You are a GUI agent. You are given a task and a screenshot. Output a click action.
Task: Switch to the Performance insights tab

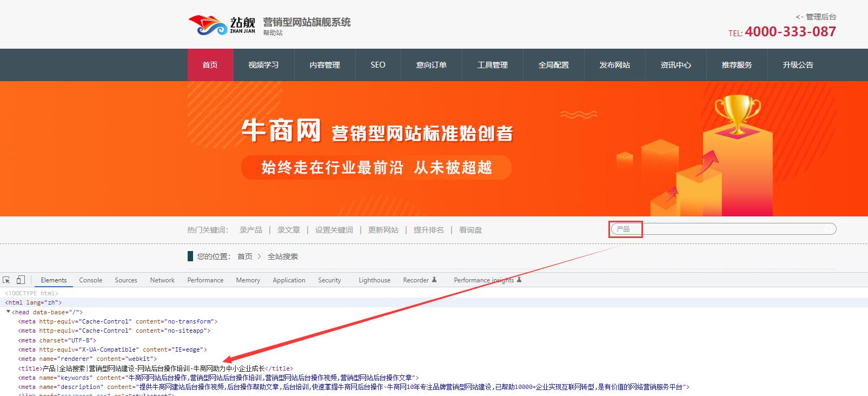pos(488,280)
